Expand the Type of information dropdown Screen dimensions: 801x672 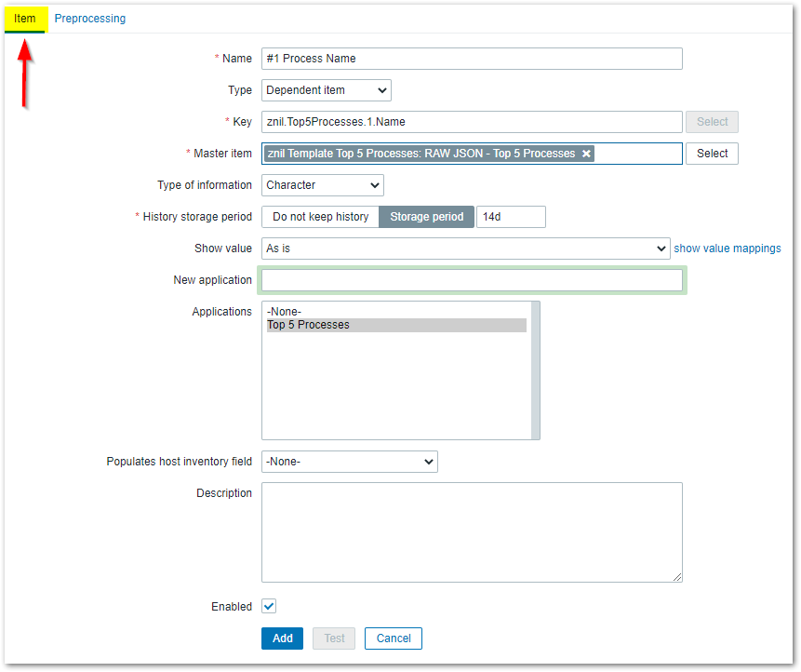[322, 185]
